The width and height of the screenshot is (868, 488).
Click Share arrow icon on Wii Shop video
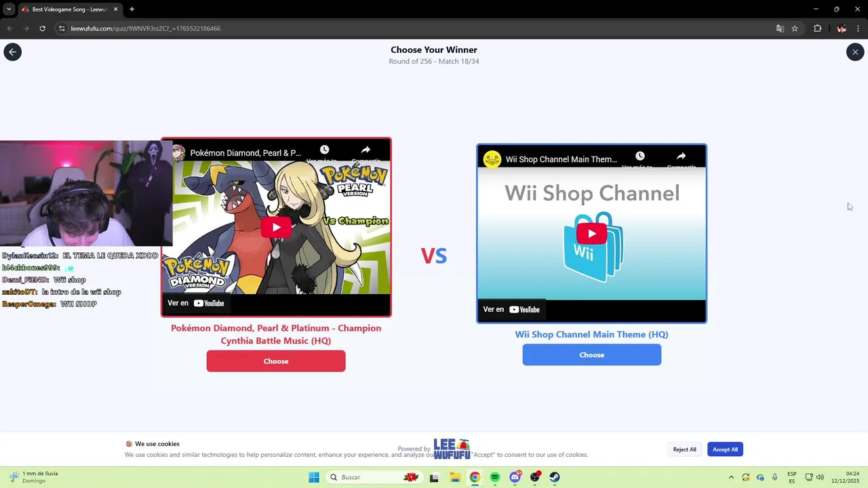point(681,156)
